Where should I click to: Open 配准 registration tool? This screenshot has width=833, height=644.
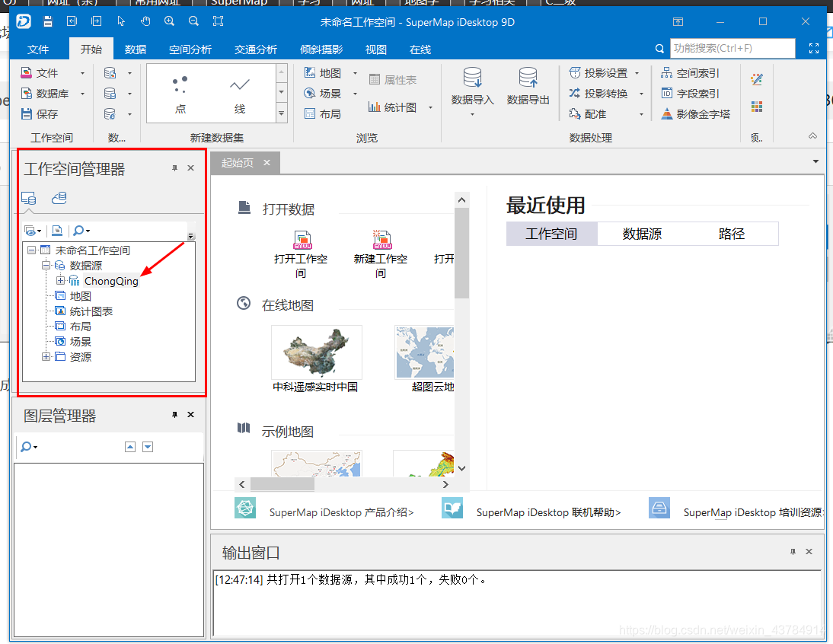(x=588, y=113)
